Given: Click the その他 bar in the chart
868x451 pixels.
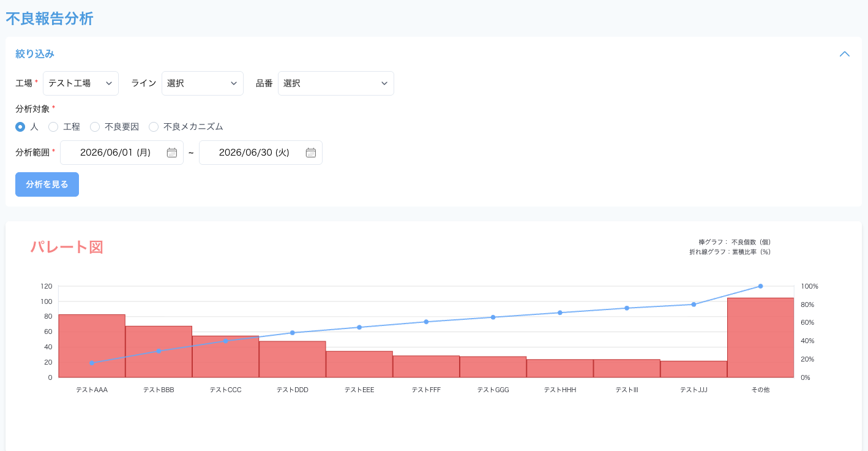Looking at the screenshot, I should click(761, 338).
